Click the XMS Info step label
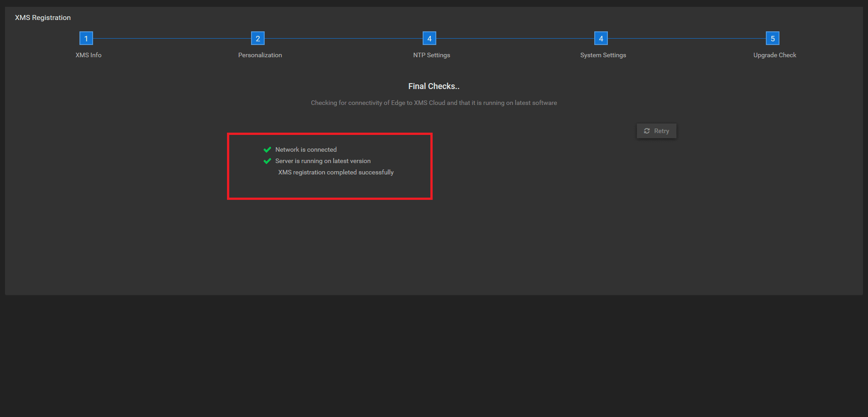Image resolution: width=868 pixels, height=417 pixels. tap(89, 55)
